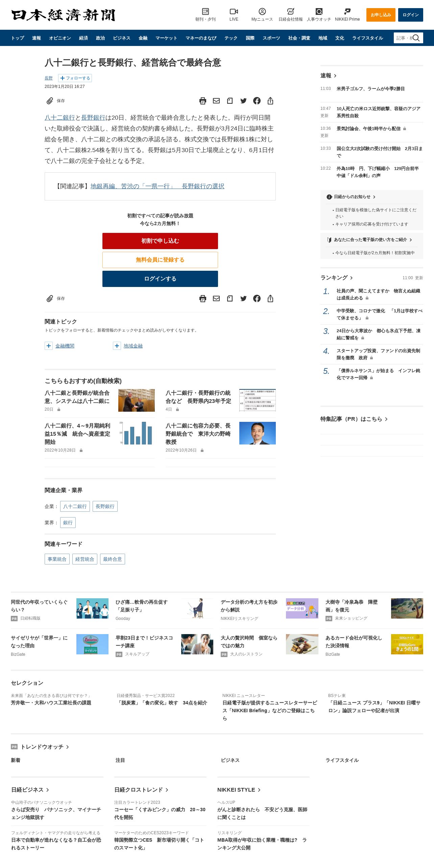Click upper note/clip icon beside email
Viewport: 434px width, 868px height.
[x=230, y=101]
